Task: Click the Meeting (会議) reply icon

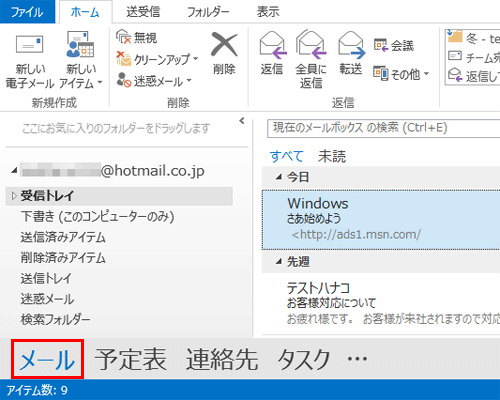Action: click(x=381, y=45)
